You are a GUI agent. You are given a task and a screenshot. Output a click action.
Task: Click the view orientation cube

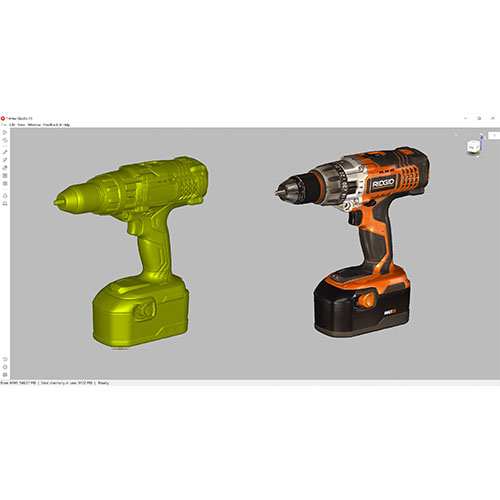coord(473,146)
